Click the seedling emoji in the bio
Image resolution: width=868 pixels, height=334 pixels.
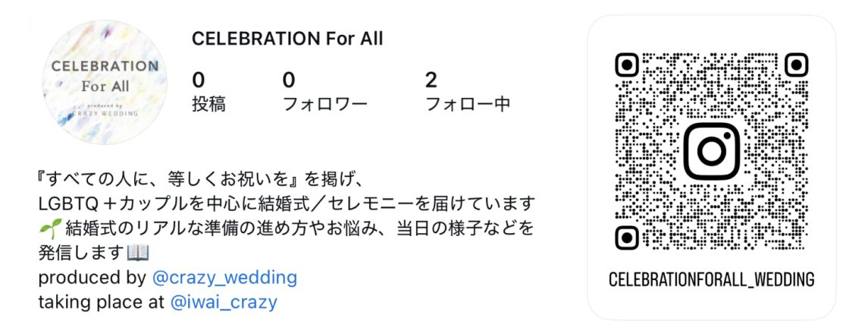pyautogui.click(x=49, y=228)
